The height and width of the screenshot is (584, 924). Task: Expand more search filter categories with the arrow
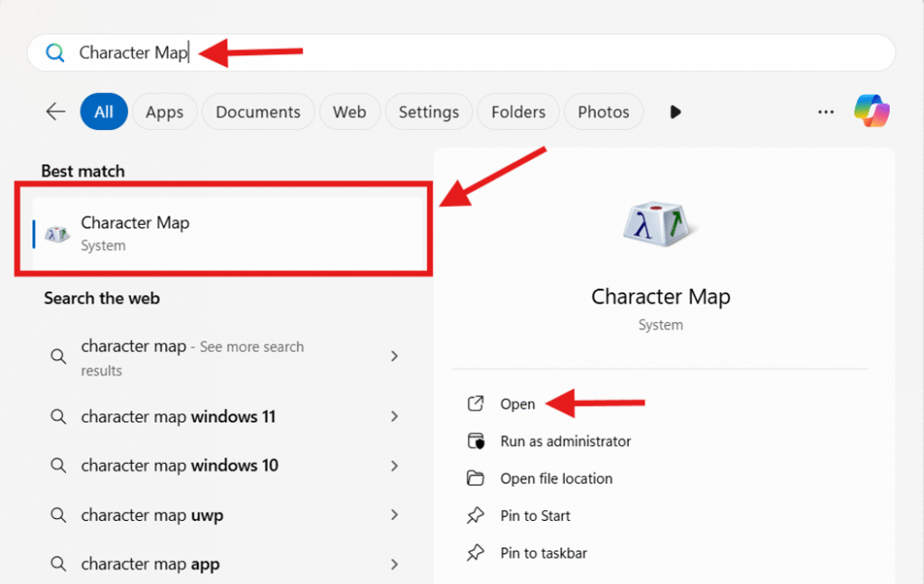click(x=676, y=111)
